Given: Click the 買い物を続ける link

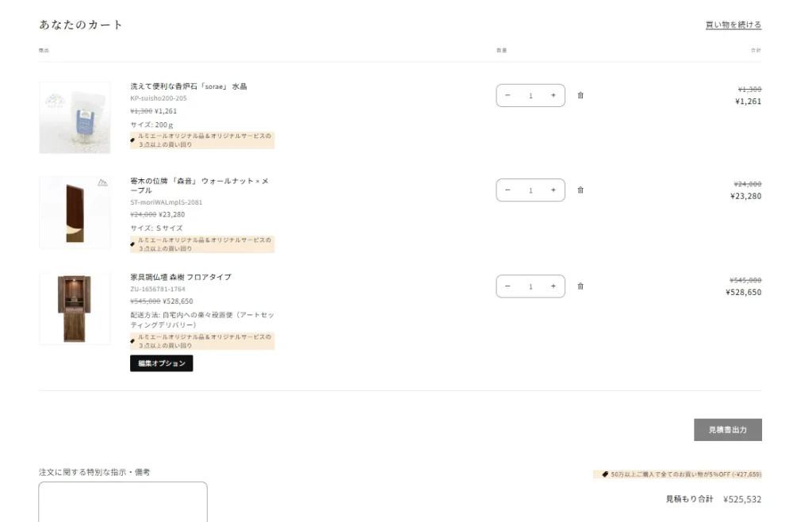Looking at the screenshot, I should 733,25.
